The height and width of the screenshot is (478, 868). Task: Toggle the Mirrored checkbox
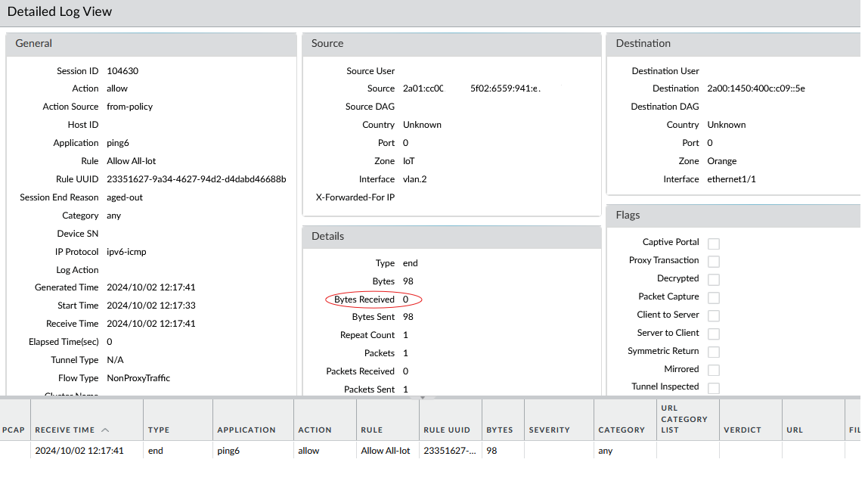pyautogui.click(x=713, y=371)
